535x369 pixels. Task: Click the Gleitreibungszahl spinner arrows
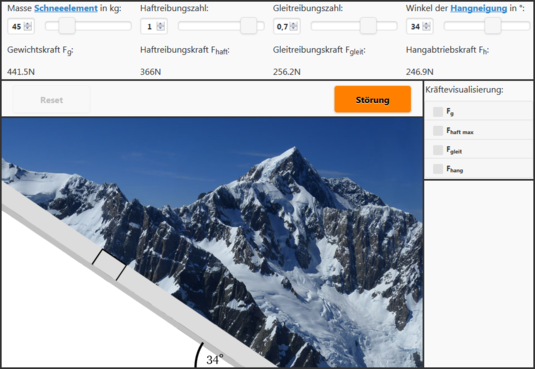click(x=293, y=26)
